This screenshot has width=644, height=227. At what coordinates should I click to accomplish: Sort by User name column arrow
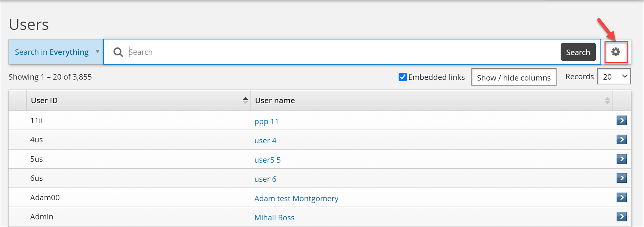(x=607, y=100)
